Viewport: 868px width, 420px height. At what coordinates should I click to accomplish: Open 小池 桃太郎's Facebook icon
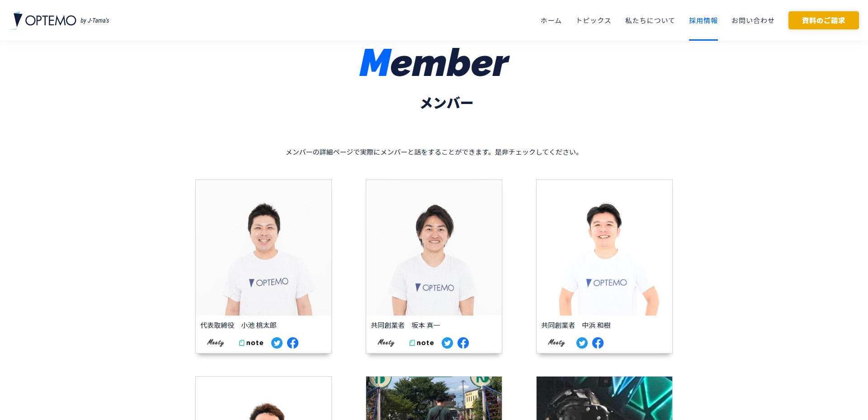[x=292, y=343]
